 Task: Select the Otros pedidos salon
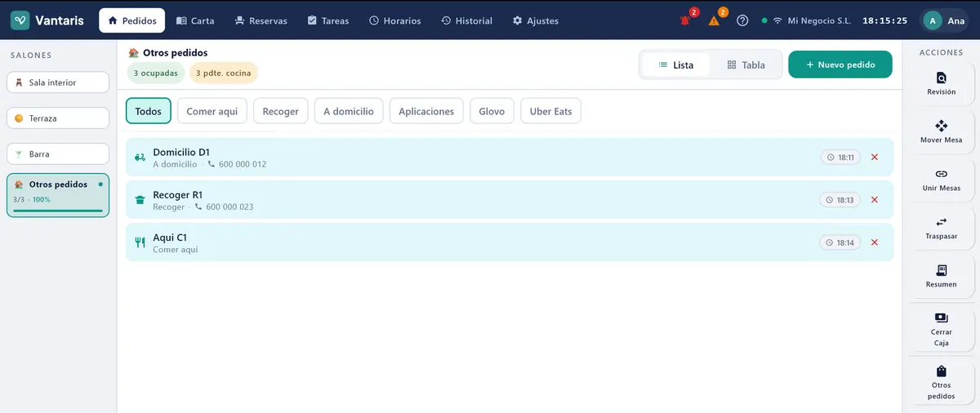tap(58, 195)
